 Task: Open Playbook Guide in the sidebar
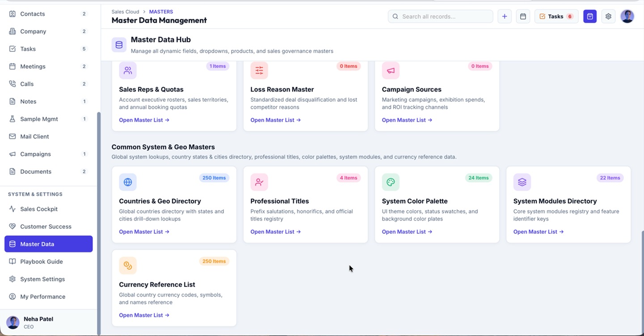[x=48, y=261]
